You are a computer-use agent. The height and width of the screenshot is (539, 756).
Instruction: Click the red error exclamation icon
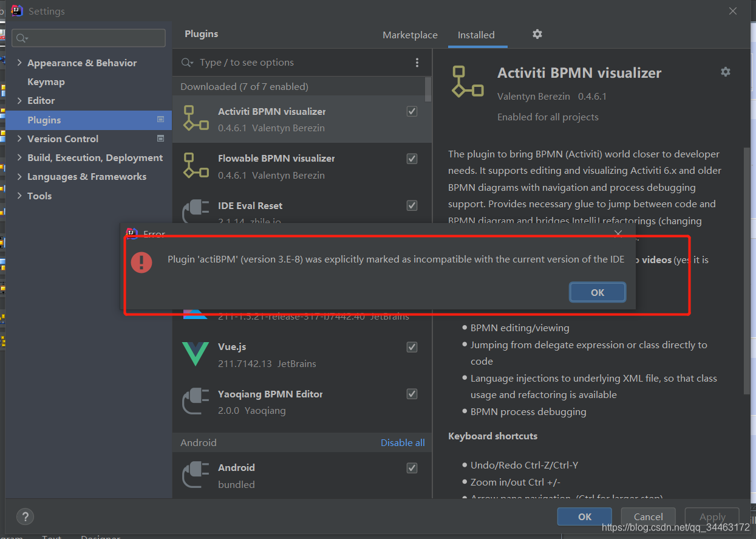coord(141,262)
